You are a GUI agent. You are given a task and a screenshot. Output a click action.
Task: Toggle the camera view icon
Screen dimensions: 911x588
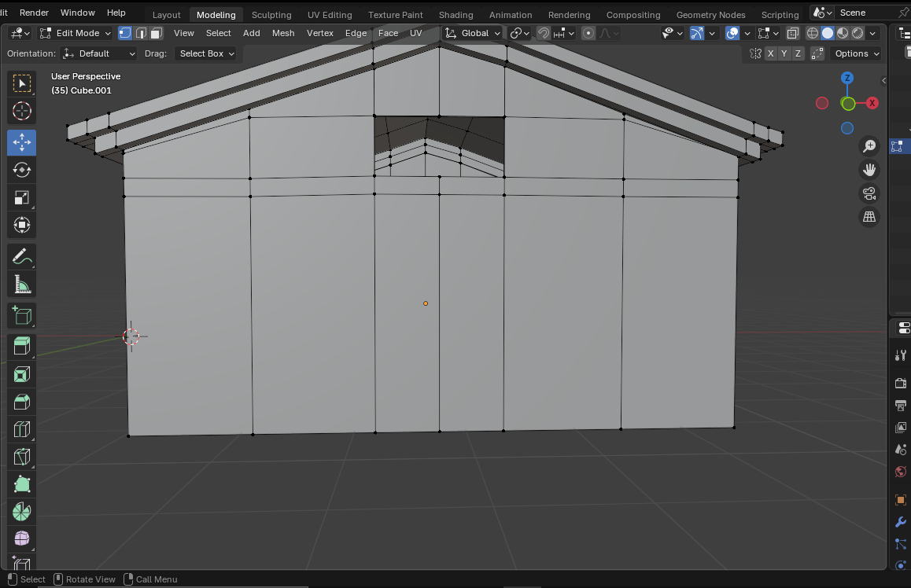pyautogui.click(x=869, y=193)
